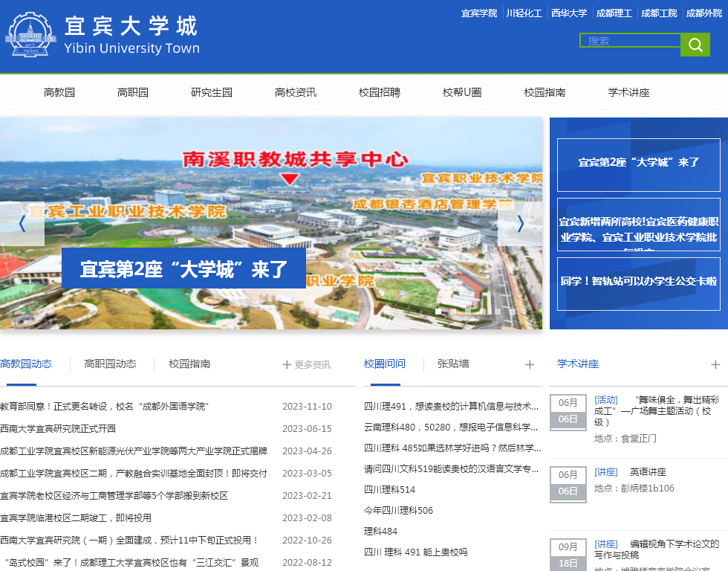Image resolution: width=728 pixels, height=571 pixels.
Task: Select the third carousel indicator dot
Action: pos(468,312)
